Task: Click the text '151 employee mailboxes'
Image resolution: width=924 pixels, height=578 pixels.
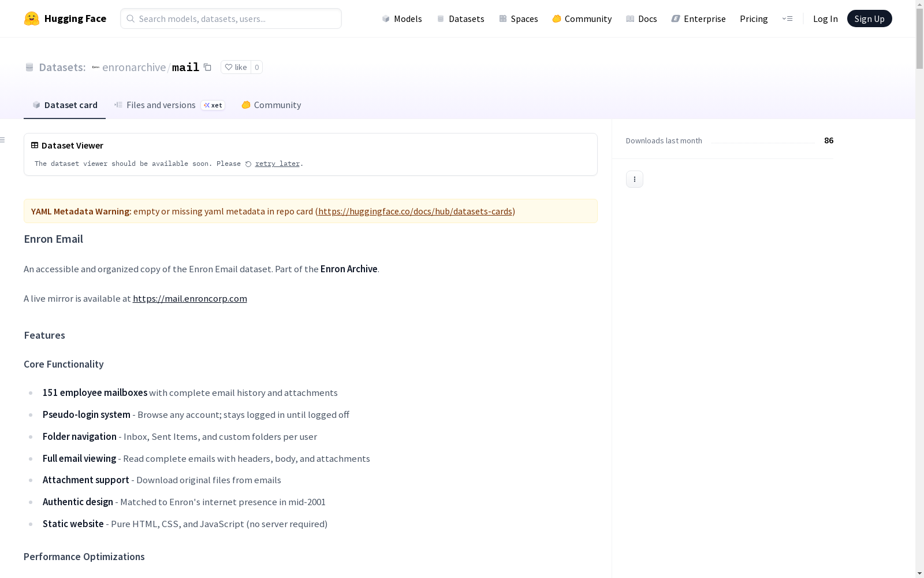Action: pos(95,392)
